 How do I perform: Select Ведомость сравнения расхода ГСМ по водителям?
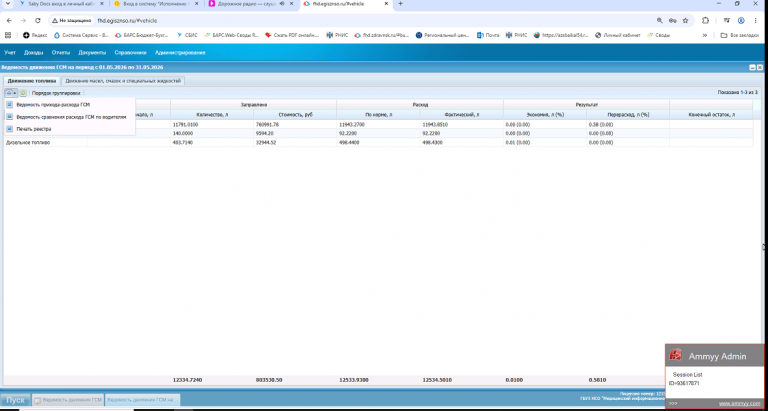[x=71, y=117]
